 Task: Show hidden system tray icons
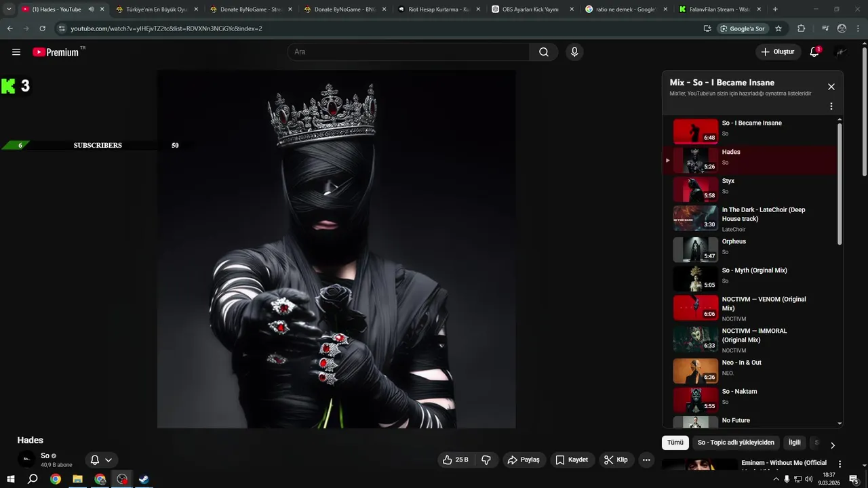(x=776, y=479)
